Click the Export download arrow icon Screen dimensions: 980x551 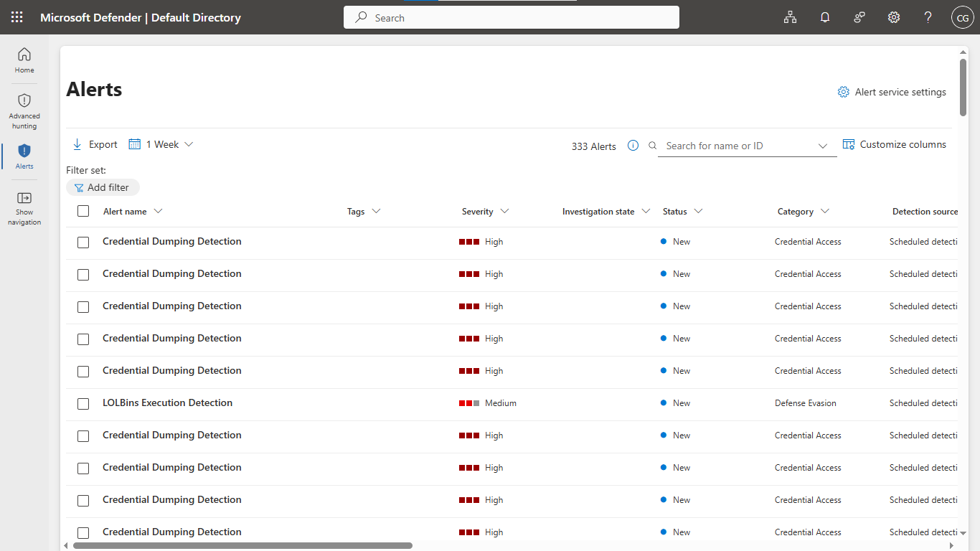coord(77,144)
